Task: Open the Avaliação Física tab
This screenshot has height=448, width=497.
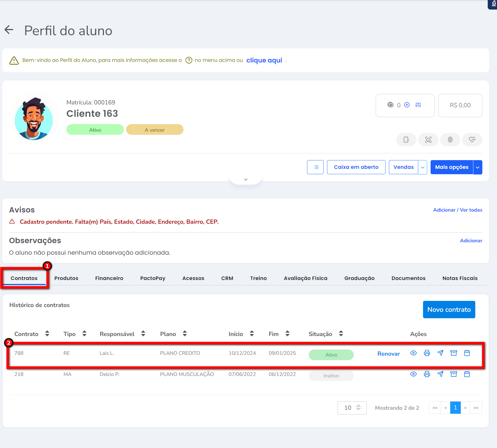Action: (x=305, y=278)
